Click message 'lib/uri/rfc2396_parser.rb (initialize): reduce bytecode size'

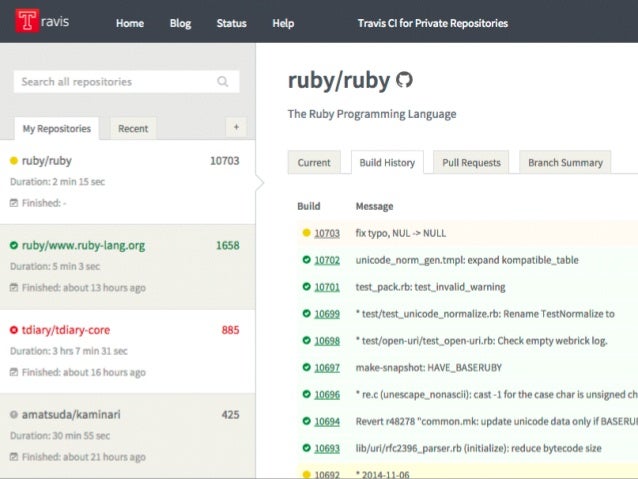pyautogui.click(x=478, y=448)
